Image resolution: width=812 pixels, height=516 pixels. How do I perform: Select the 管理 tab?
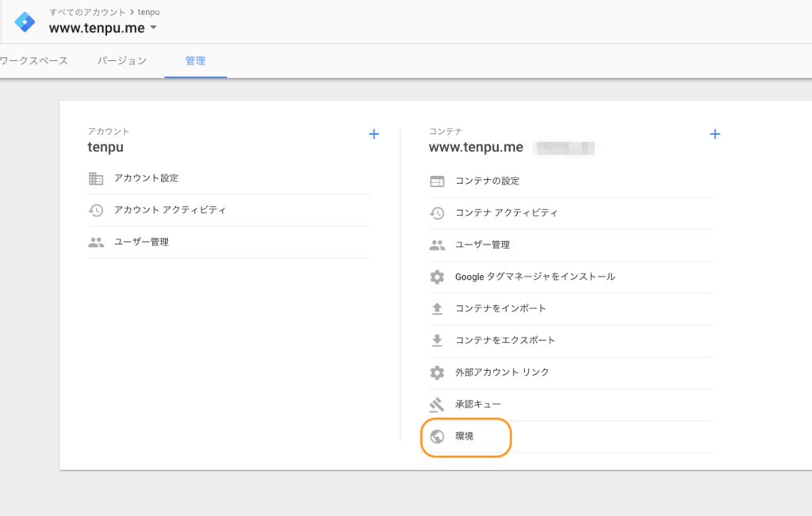click(195, 61)
